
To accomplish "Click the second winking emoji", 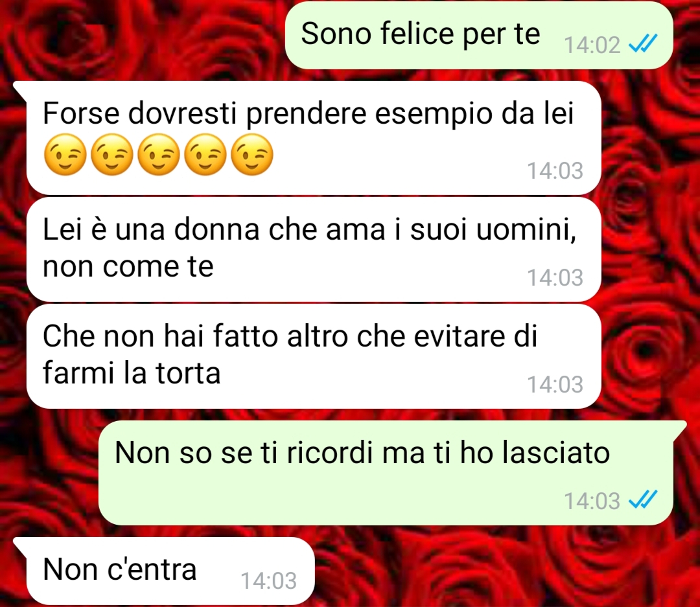I will [x=112, y=154].
